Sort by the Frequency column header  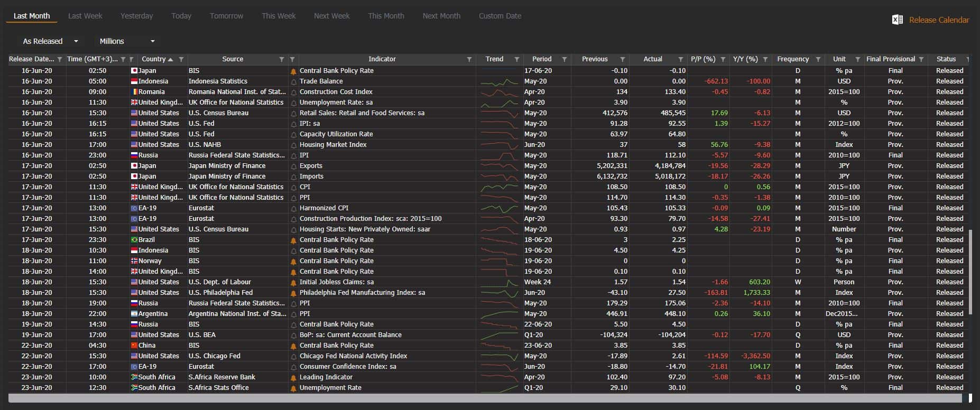click(793, 59)
